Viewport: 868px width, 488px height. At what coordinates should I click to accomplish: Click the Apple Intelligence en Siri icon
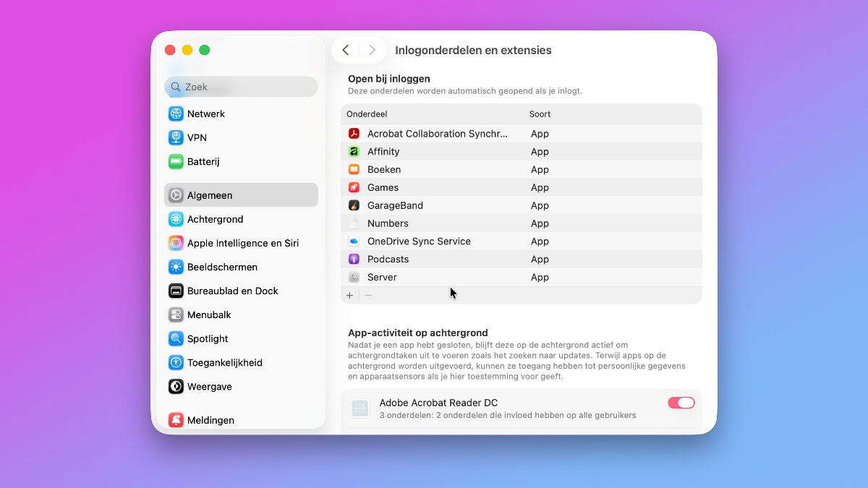(x=176, y=243)
